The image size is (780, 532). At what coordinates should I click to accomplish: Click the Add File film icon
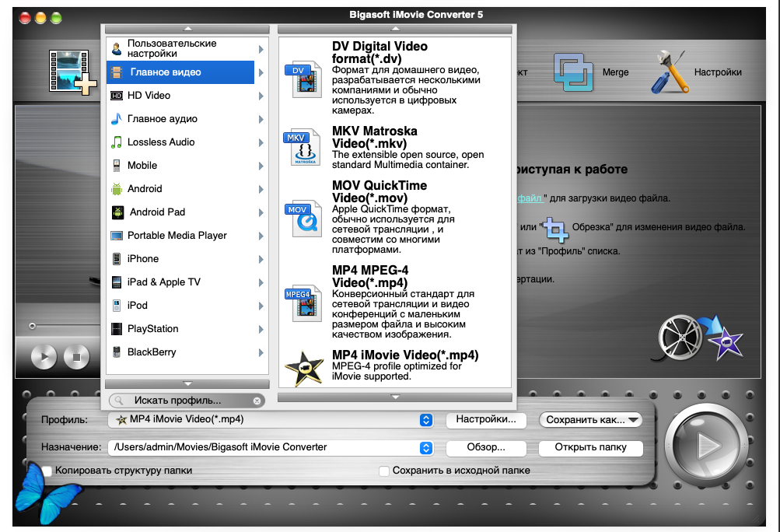coord(72,72)
